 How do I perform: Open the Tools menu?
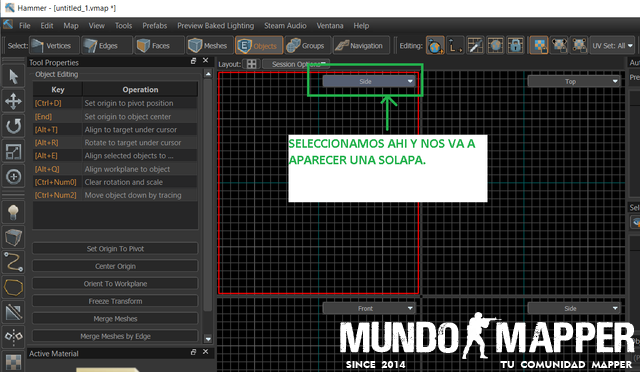tap(123, 25)
